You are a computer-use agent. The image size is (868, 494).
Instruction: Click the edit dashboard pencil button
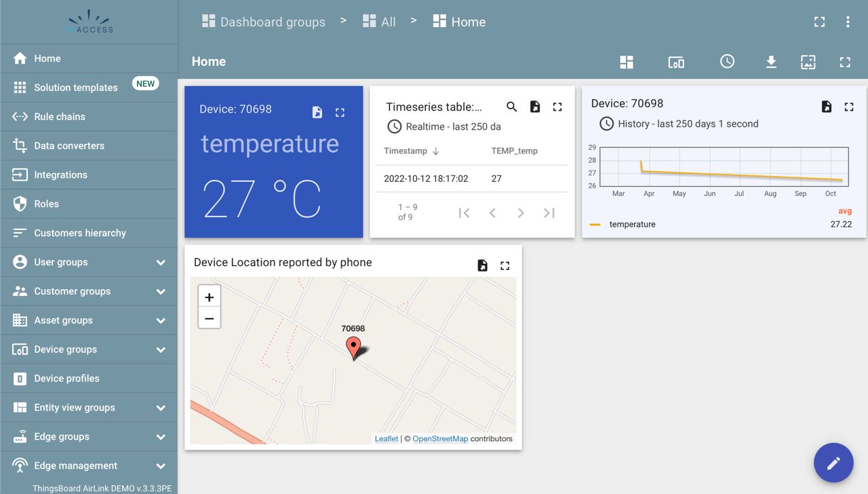click(x=833, y=463)
